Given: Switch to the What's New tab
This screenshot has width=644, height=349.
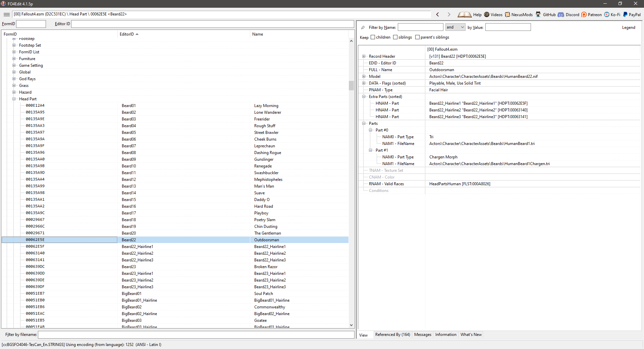Looking at the screenshot, I should (x=471, y=335).
